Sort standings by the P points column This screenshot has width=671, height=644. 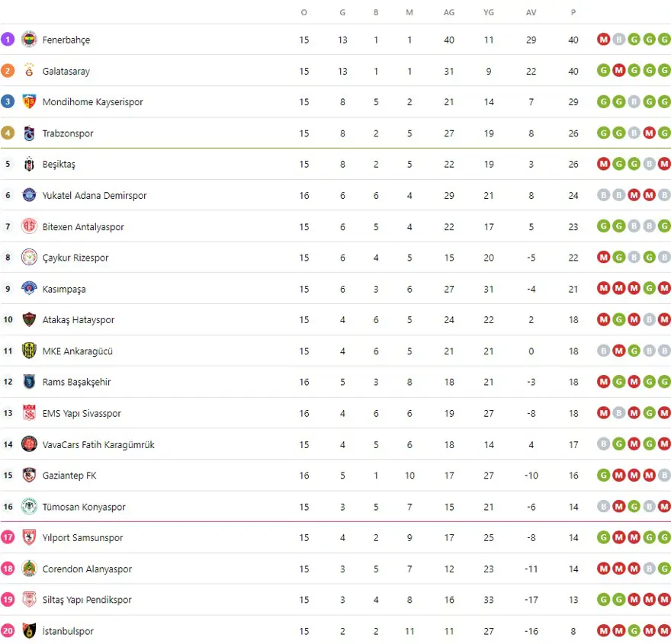(x=573, y=12)
